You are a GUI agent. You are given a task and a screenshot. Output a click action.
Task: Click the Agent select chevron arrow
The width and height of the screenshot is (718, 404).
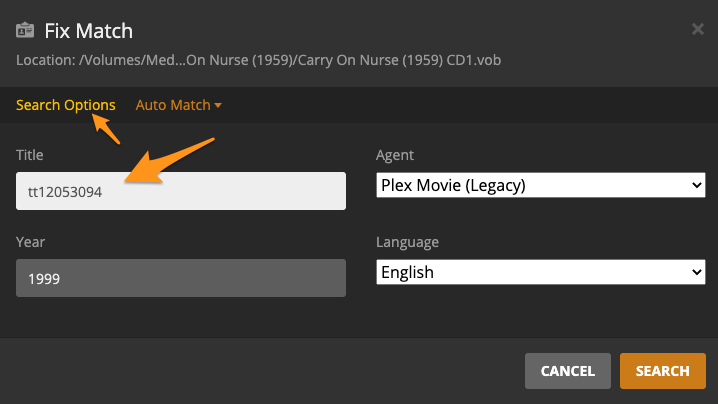697,185
